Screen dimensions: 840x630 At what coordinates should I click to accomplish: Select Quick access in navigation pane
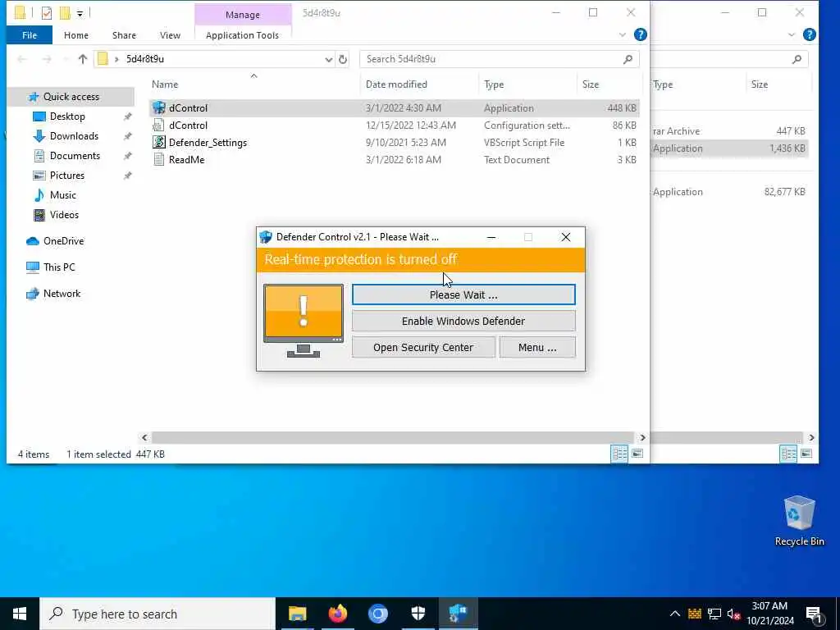(x=71, y=97)
